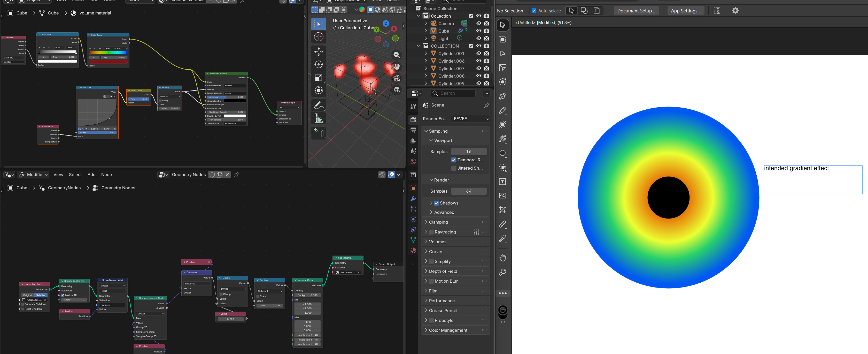Select the Color Picker eyedropper tool
The height and width of the screenshot is (354, 868).
point(502,239)
